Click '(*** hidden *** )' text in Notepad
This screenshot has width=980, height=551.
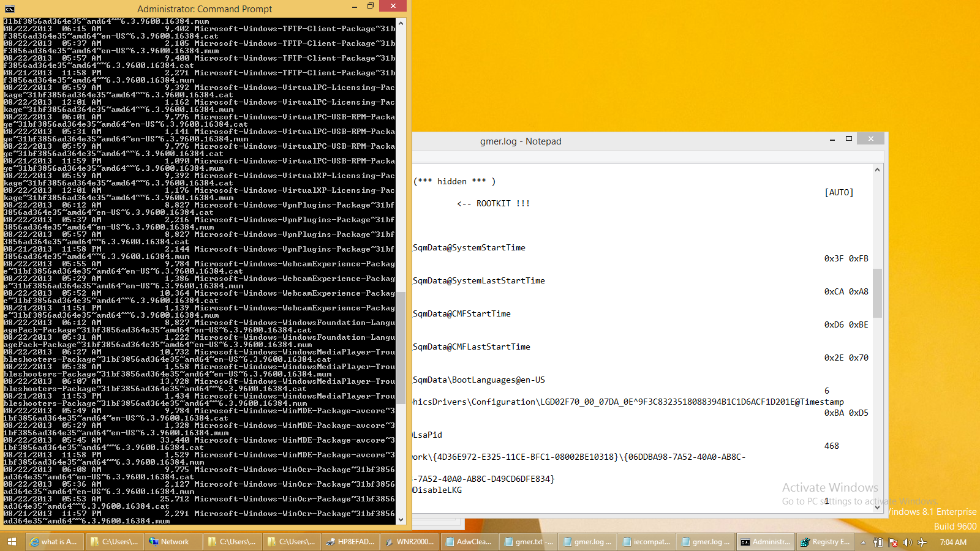tap(454, 181)
